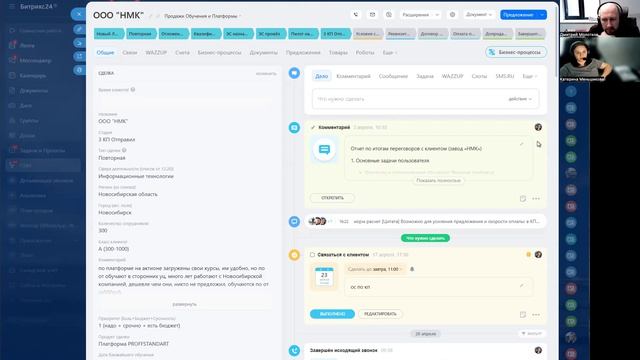Screen dimensions: 640x360
Task: Open the Документы tab
Action: pos(264,53)
